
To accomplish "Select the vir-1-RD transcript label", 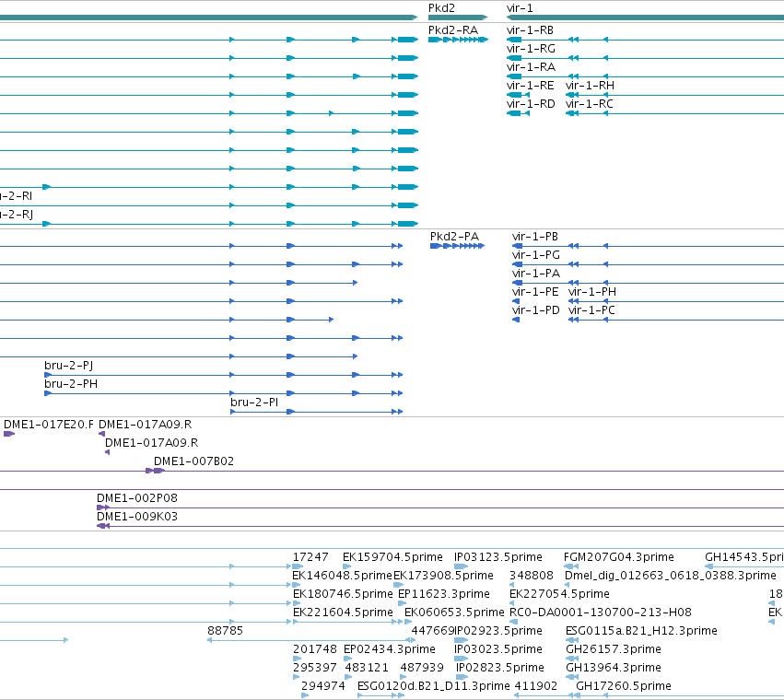I will (531, 104).
